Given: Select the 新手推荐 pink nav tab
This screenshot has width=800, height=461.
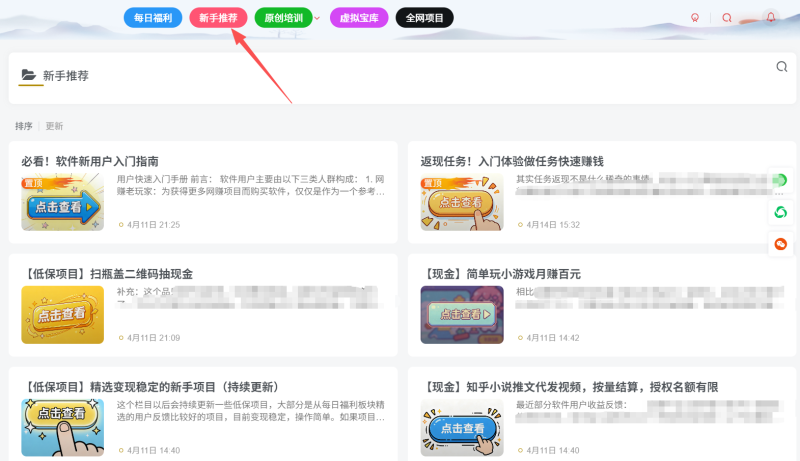Looking at the screenshot, I should click(218, 18).
